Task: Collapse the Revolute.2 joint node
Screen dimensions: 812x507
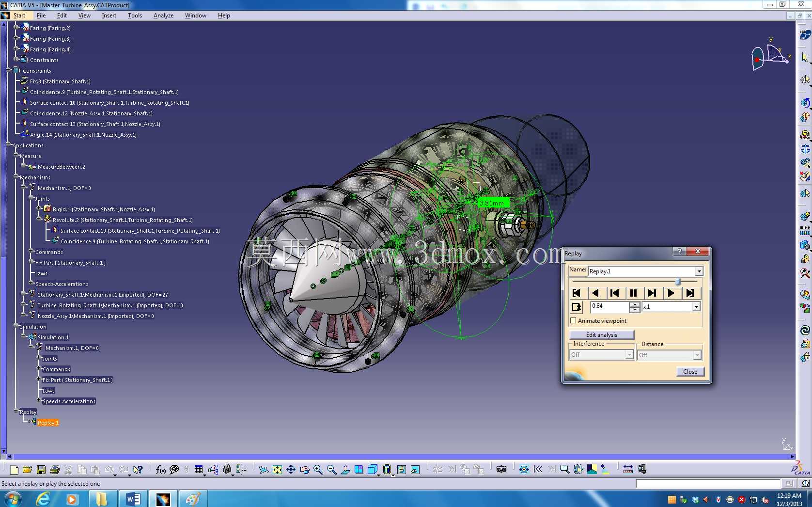Action: click(38, 219)
